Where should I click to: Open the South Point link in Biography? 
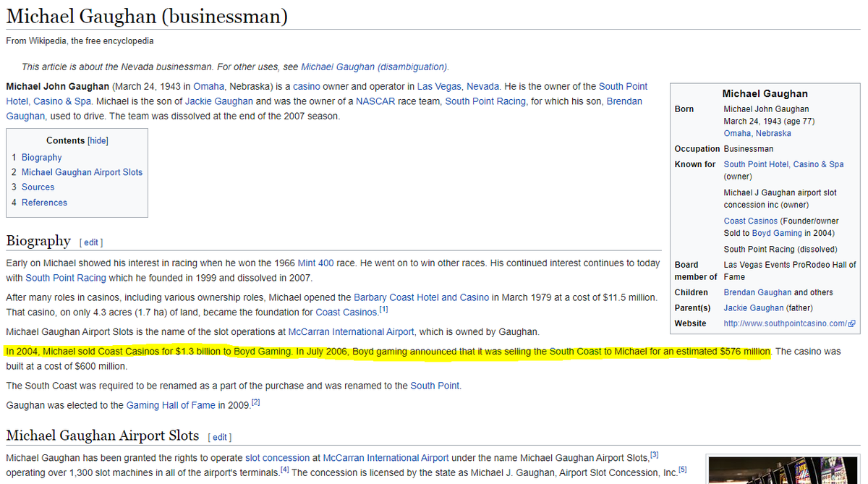pos(435,386)
